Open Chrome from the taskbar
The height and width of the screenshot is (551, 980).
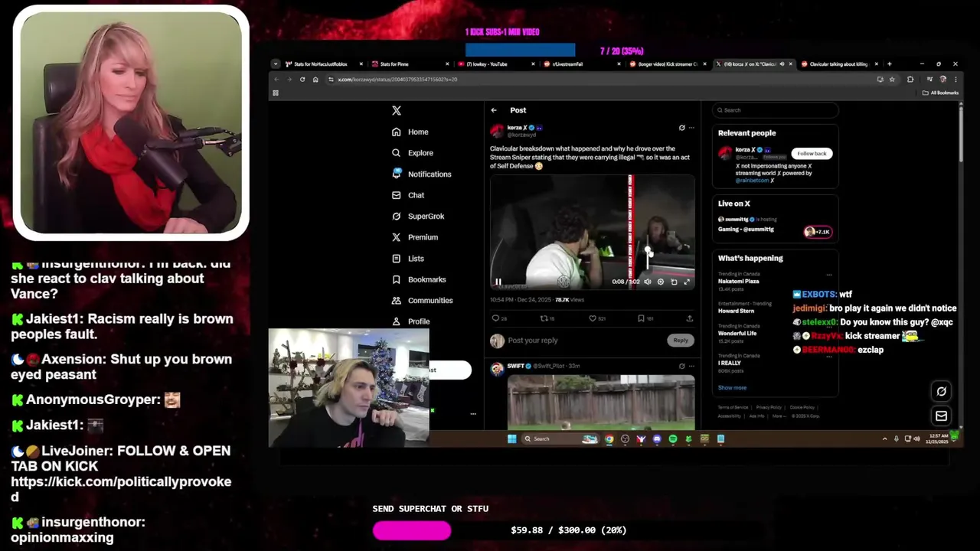(609, 439)
